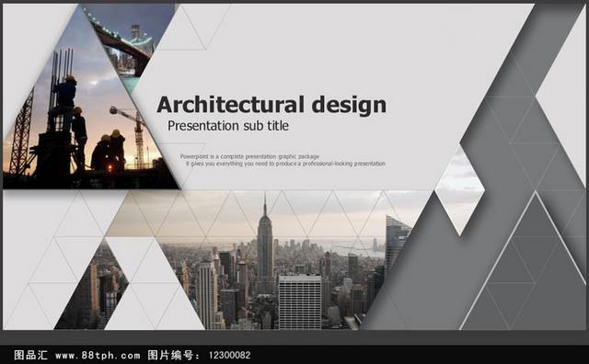Click the worker standing atop the column

click(67, 94)
